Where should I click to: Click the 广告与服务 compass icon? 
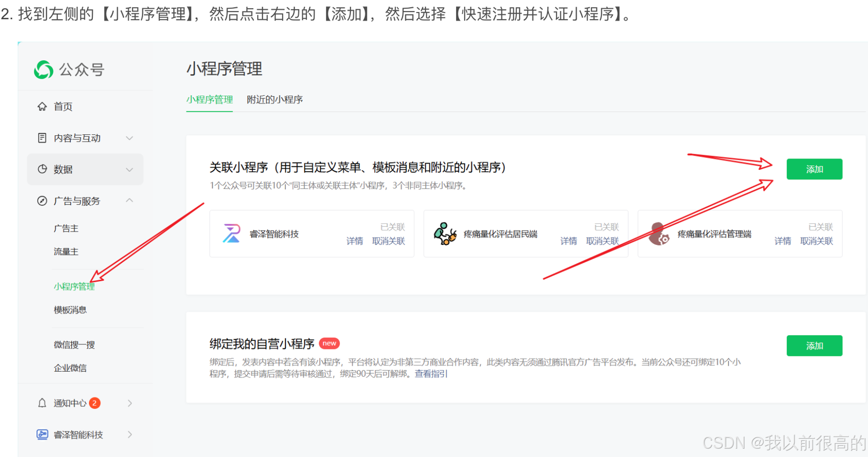tap(42, 201)
